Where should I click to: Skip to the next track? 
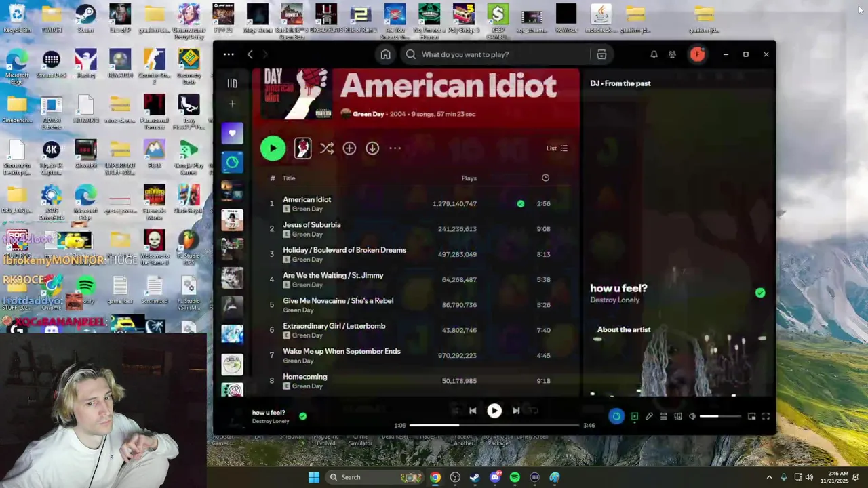coord(516,411)
